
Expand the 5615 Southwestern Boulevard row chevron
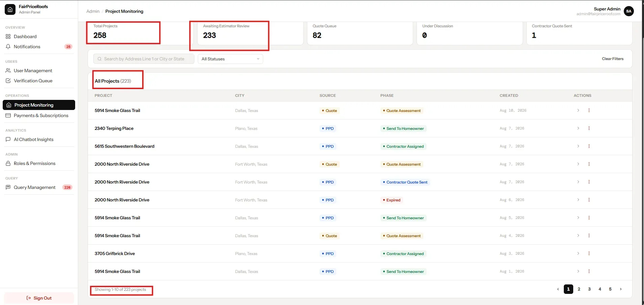pos(578,146)
